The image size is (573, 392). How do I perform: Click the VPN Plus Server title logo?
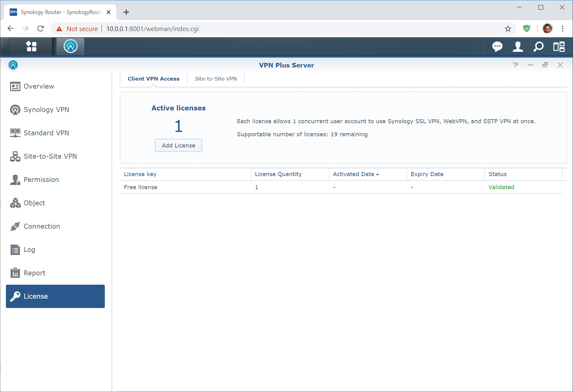point(13,65)
